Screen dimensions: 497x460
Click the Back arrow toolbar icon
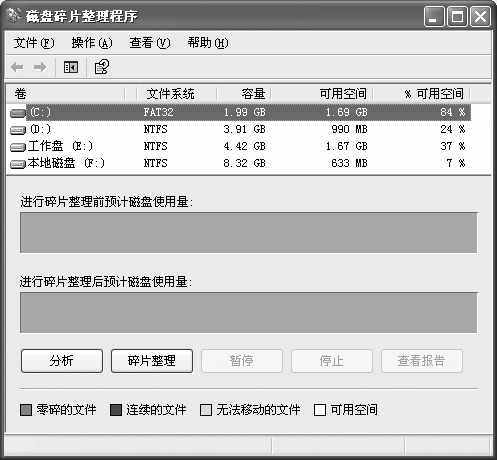point(17,67)
